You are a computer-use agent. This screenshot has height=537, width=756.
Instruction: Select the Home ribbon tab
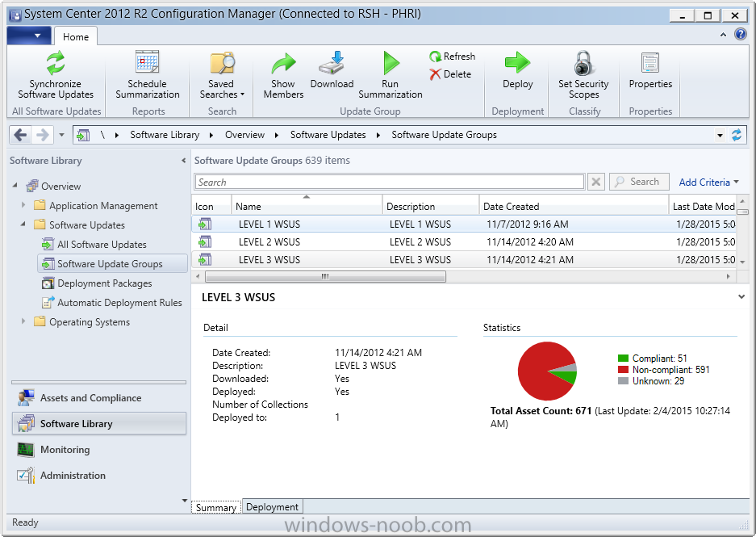click(x=76, y=36)
